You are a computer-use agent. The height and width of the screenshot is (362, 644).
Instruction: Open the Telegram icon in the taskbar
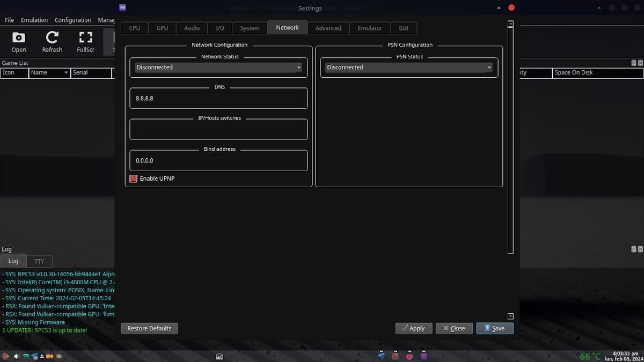(x=381, y=356)
